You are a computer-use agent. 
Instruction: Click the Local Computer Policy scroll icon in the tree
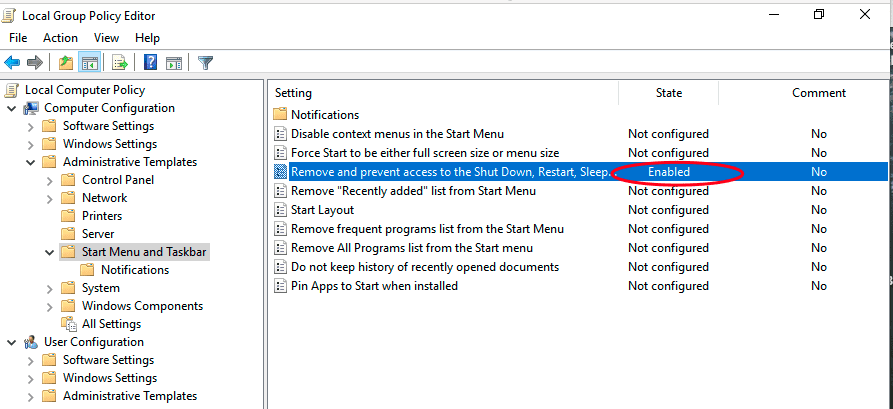[11, 90]
